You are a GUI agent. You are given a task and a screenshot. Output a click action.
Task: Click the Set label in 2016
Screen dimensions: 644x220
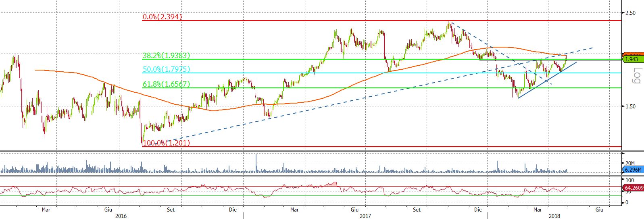171,210
